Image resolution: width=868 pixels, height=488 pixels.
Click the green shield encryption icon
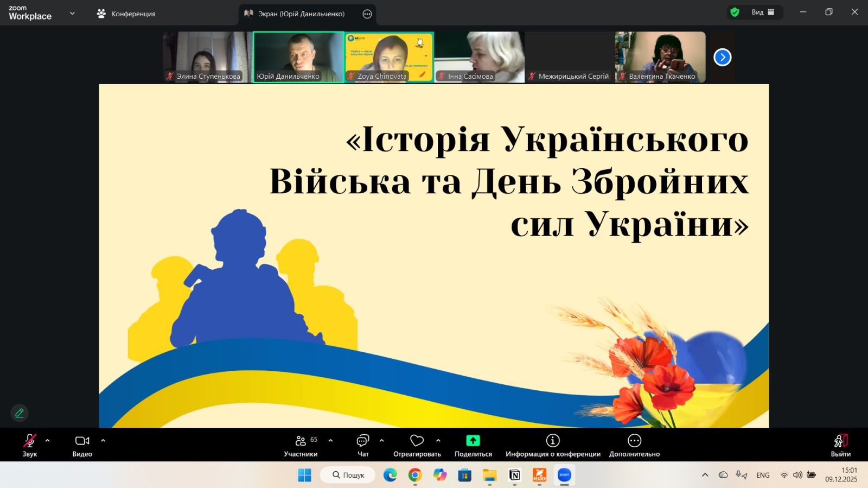(735, 12)
